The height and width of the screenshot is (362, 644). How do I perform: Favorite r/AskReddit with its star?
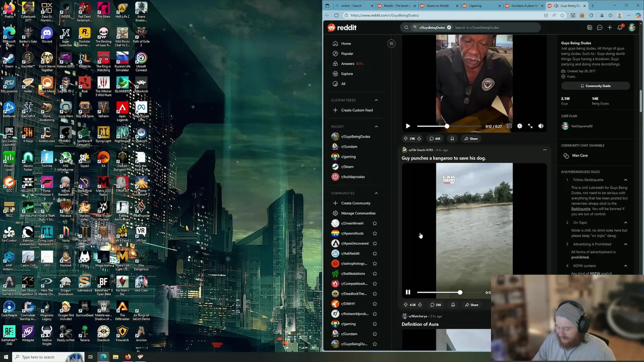click(x=374, y=253)
